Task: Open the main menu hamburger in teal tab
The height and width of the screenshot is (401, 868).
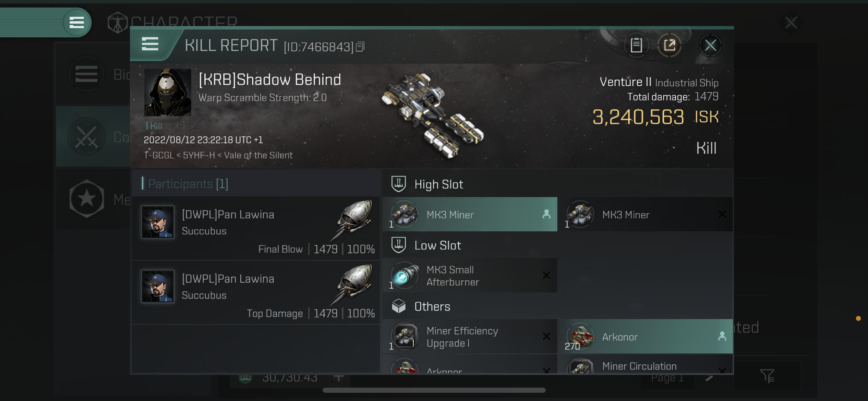Action: pos(77,23)
